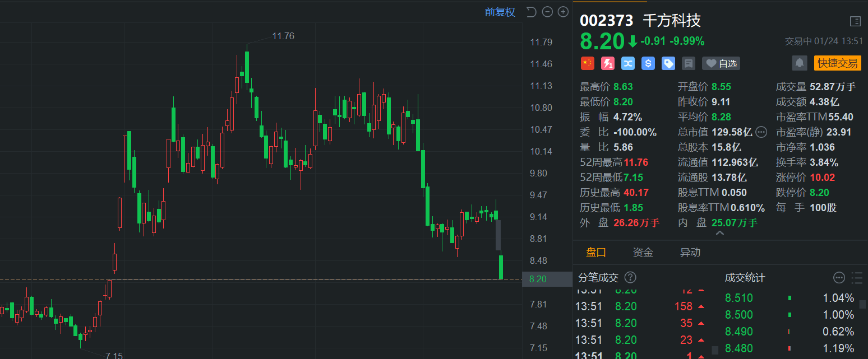Click the bell price alert icon

pos(800,63)
